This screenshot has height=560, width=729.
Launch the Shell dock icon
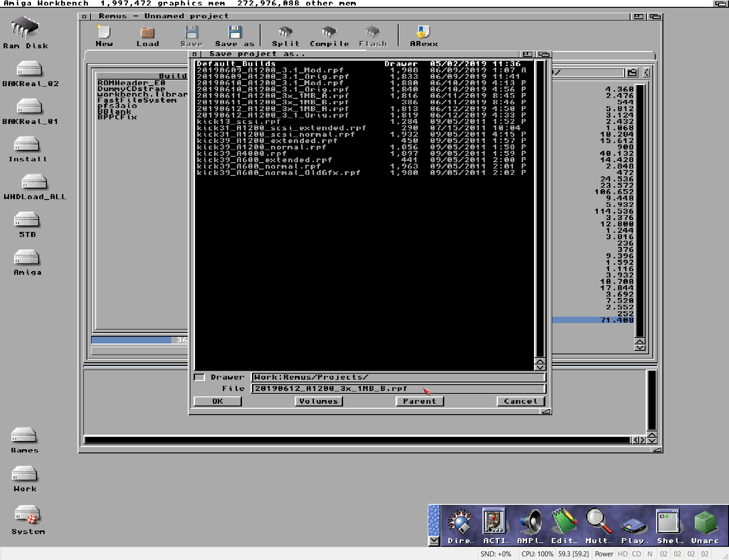point(669,526)
